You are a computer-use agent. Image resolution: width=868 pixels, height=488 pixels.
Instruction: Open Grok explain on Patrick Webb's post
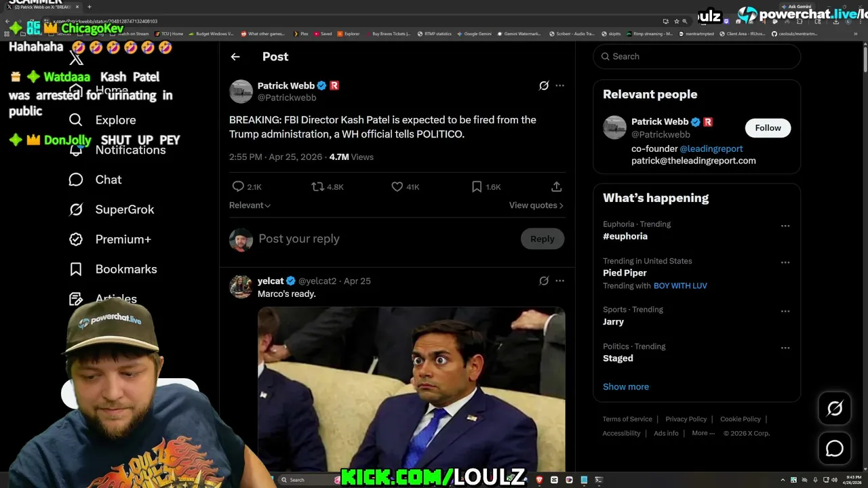pyautogui.click(x=544, y=85)
